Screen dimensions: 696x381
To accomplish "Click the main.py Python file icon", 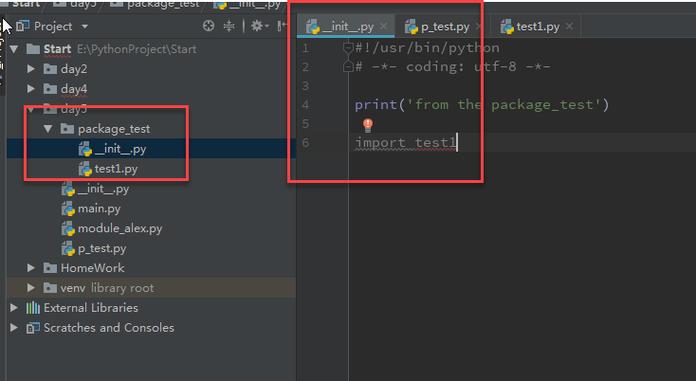I will 67,209.
